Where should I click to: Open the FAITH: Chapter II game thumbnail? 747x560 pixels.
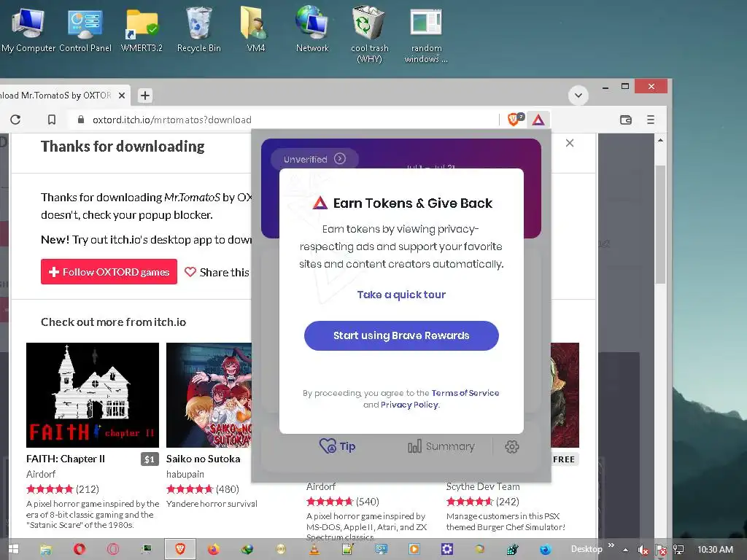point(93,394)
